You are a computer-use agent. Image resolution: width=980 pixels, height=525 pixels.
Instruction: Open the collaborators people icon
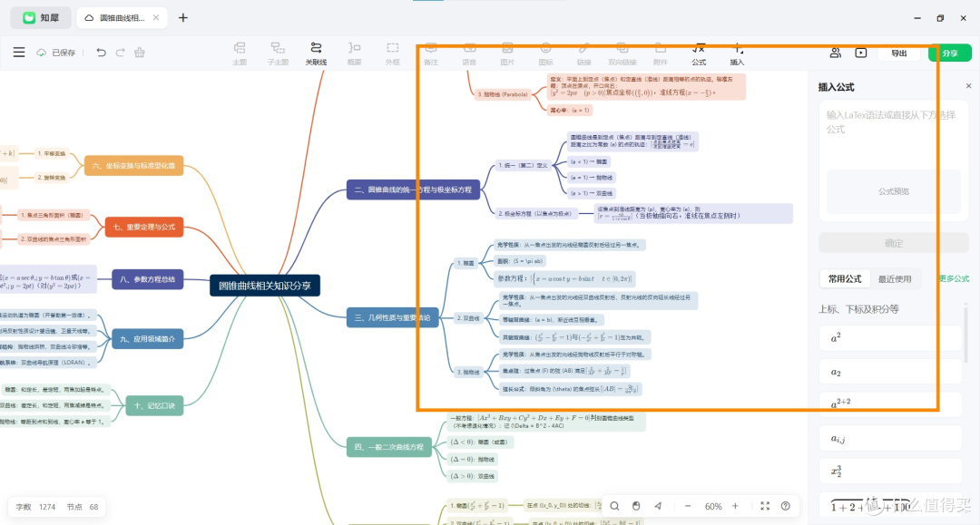[835, 53]
